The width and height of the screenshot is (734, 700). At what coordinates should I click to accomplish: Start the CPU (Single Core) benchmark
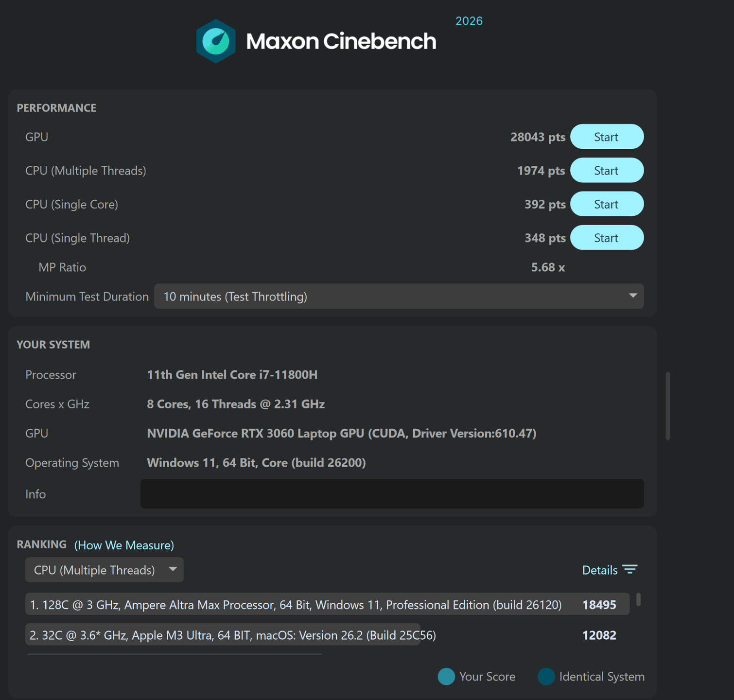[607, 204]
